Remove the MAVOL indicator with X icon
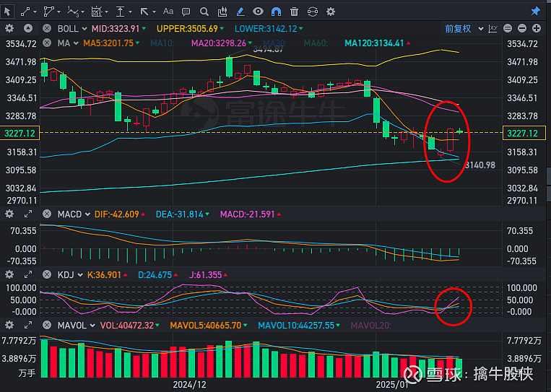The width and height of the screenshot is (551, 392). pyautogui.click(x=47, y=326)
